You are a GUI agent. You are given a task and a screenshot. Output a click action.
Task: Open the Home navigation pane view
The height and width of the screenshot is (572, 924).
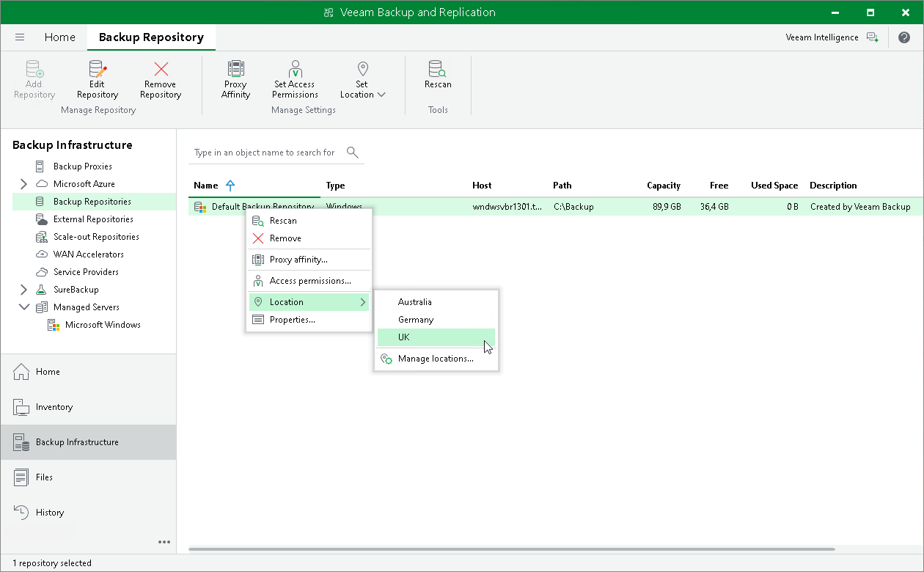pyautogui.click(x=88, y=372)
